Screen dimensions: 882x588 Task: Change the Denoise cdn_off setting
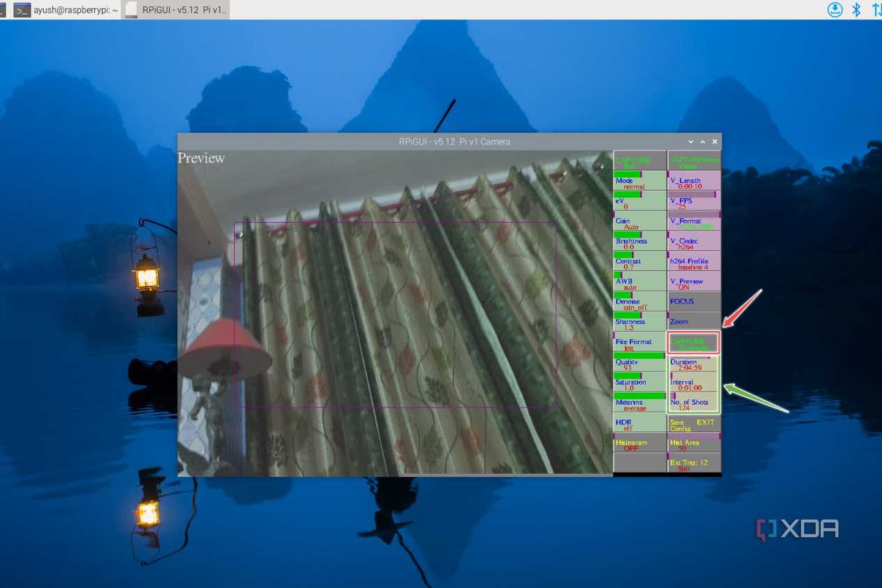coord(640,302)
